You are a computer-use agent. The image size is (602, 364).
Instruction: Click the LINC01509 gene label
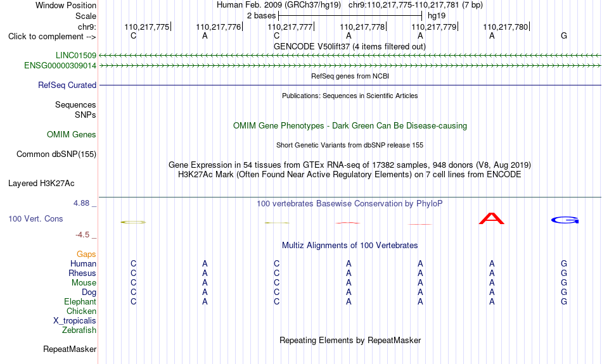[x=76, y=56]
